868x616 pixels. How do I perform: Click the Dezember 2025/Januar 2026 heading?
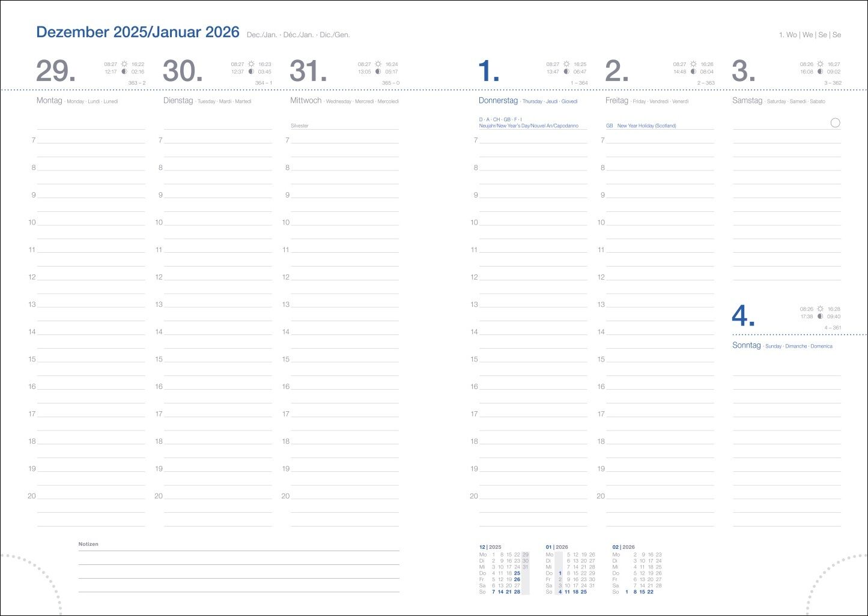(138, 32)
